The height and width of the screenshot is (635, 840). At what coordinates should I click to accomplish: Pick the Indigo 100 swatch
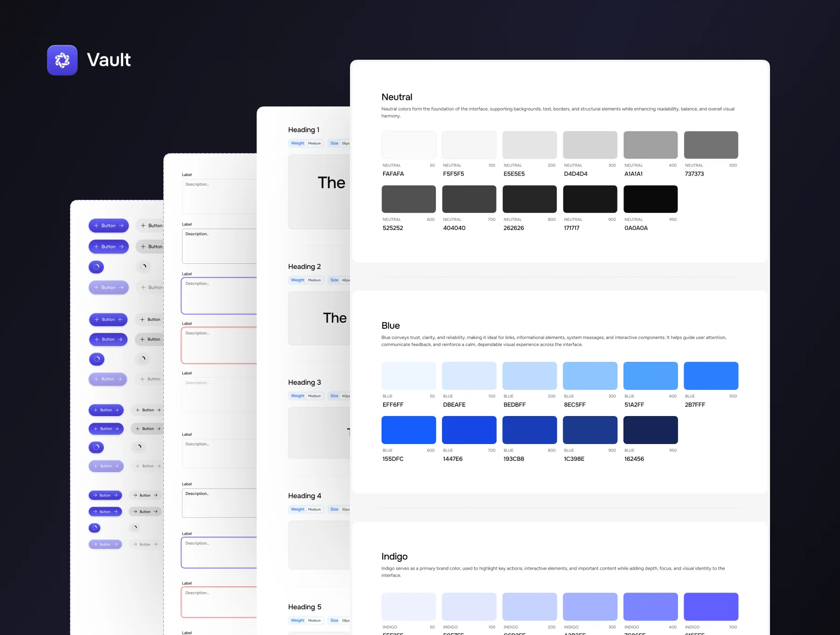tap(469, 607)
